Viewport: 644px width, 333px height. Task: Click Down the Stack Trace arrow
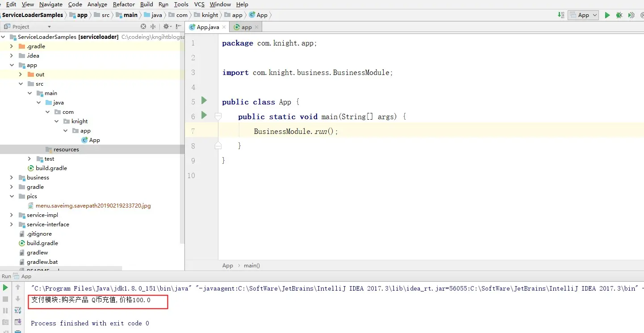(18, 299)
